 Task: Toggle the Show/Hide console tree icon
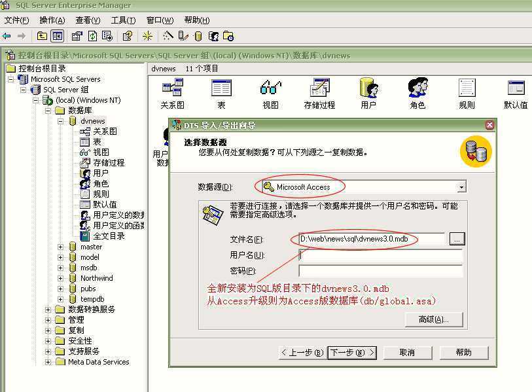[58, 36]
